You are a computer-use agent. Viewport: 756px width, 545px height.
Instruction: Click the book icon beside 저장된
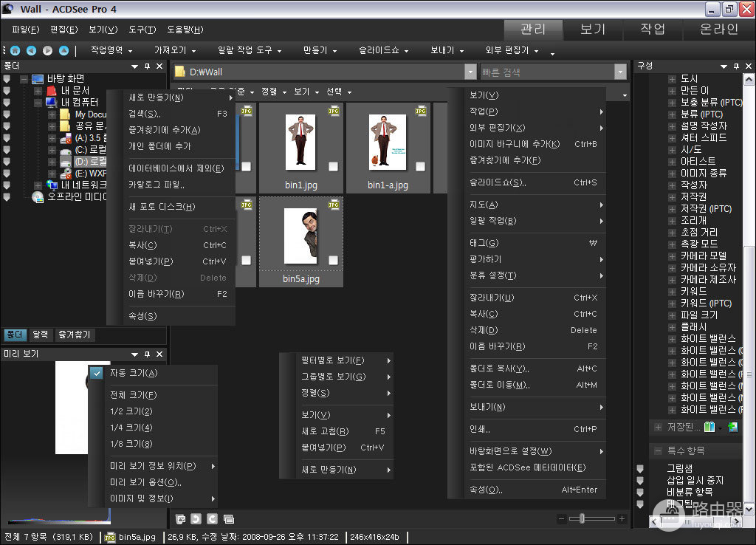click(709, 427)
